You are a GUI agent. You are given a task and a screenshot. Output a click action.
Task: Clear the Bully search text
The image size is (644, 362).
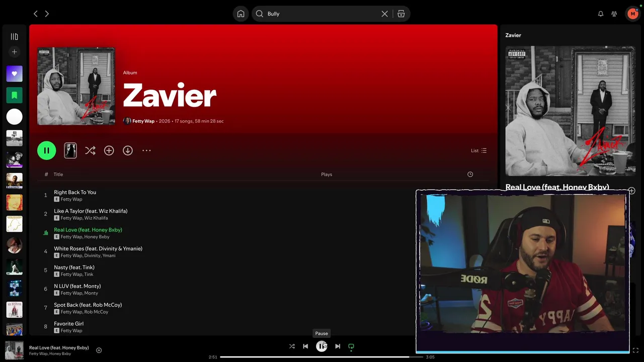tap(384, 14)
